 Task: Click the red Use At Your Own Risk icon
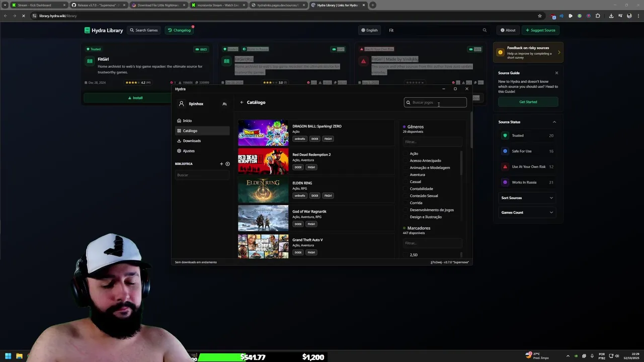(x=505, y=167)
